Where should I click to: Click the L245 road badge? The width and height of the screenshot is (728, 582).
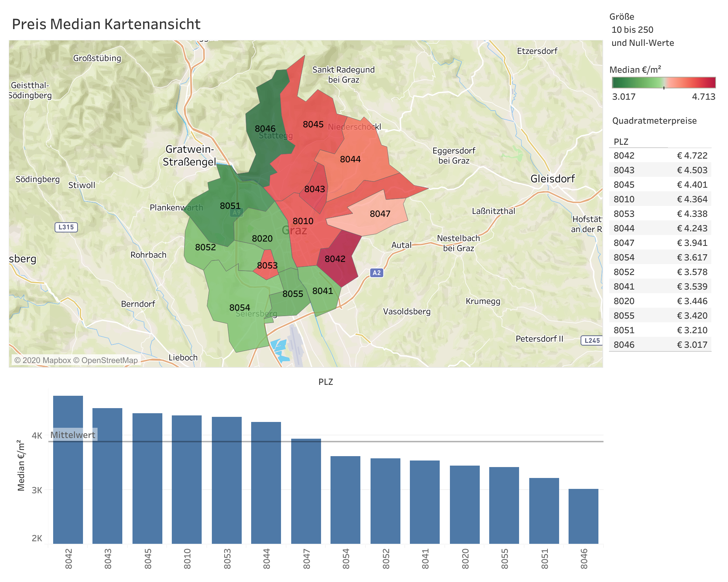(x=592, y=340)
